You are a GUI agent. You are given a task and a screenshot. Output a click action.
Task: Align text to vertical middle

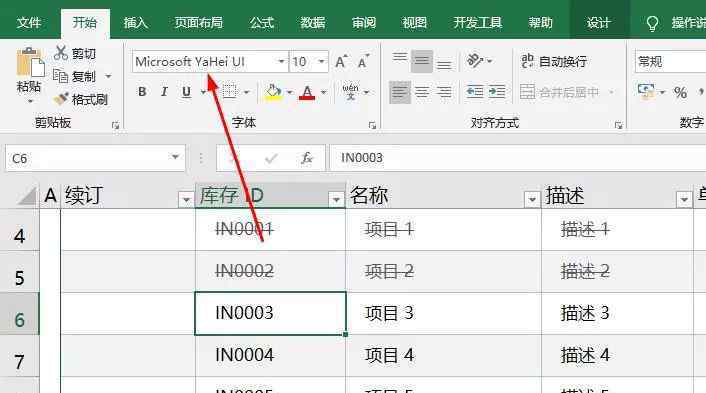click(422, 61)
